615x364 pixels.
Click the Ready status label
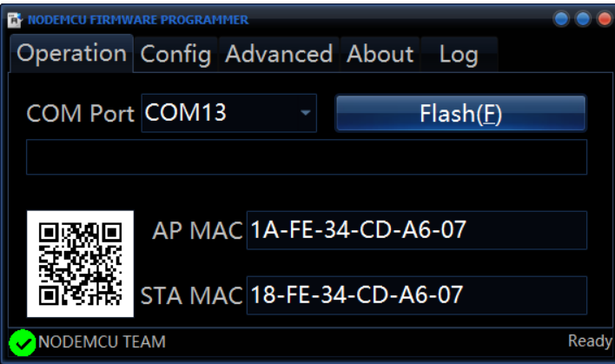[x=590, y=341]
